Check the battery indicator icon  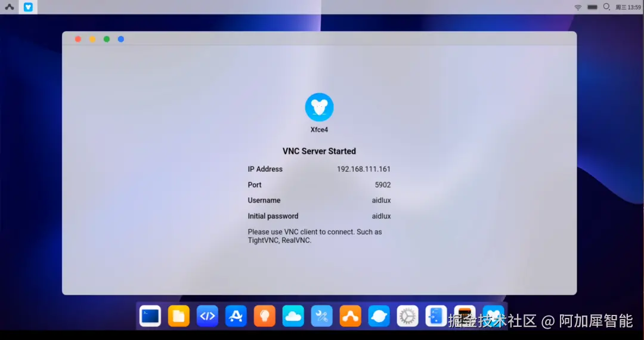[x=592, y=7]
